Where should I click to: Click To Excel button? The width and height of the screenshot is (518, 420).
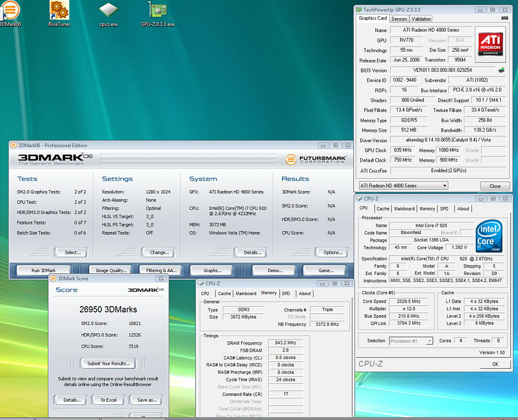click(108, 400)
